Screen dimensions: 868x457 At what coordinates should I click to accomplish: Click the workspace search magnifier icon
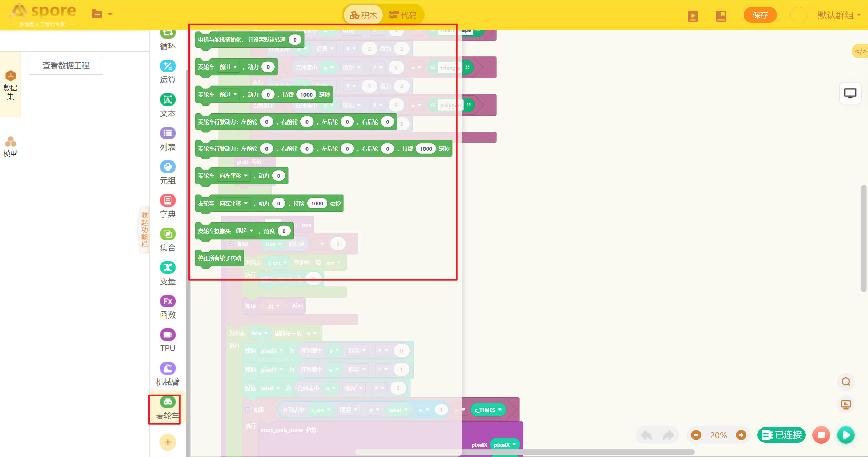point(846,382)
